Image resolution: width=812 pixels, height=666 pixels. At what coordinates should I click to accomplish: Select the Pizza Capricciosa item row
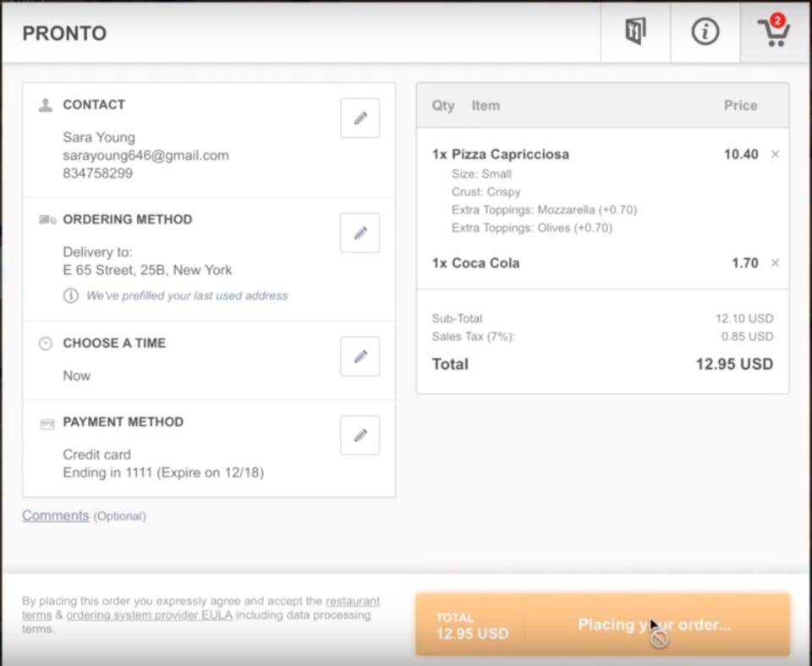(x=510, y=155)
